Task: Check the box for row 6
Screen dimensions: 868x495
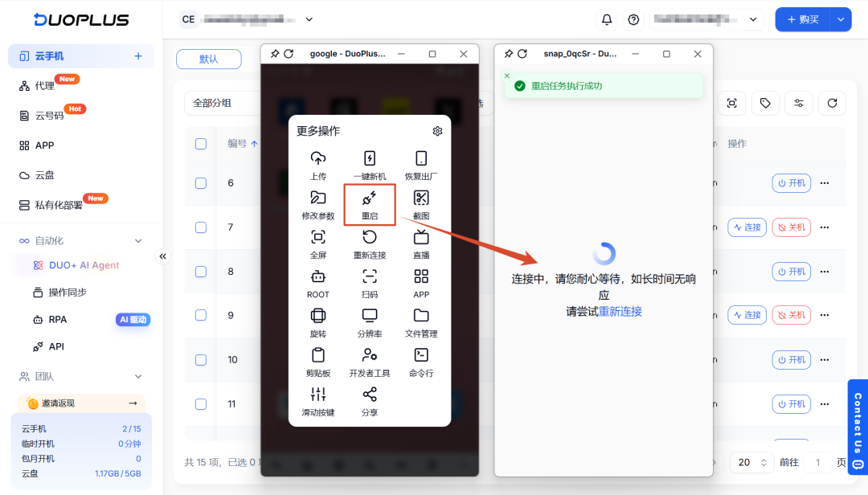Action: click(201, 183)
